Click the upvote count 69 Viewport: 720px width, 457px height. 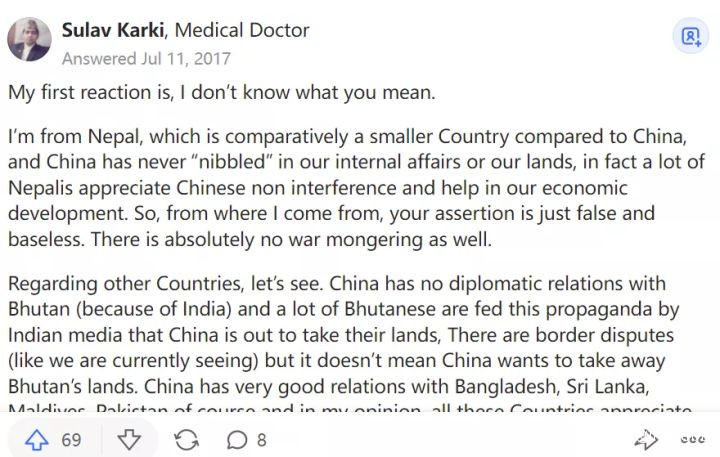pos(71,440)
